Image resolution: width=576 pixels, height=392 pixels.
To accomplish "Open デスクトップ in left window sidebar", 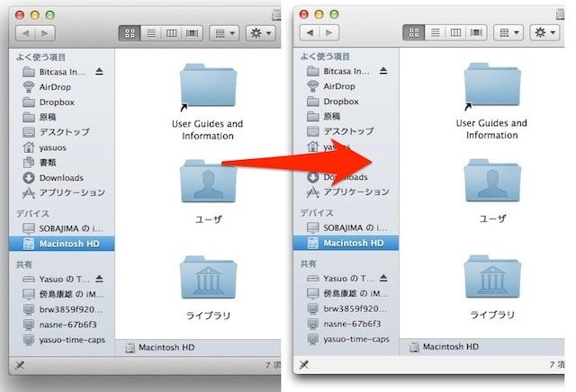I will 62,132.
